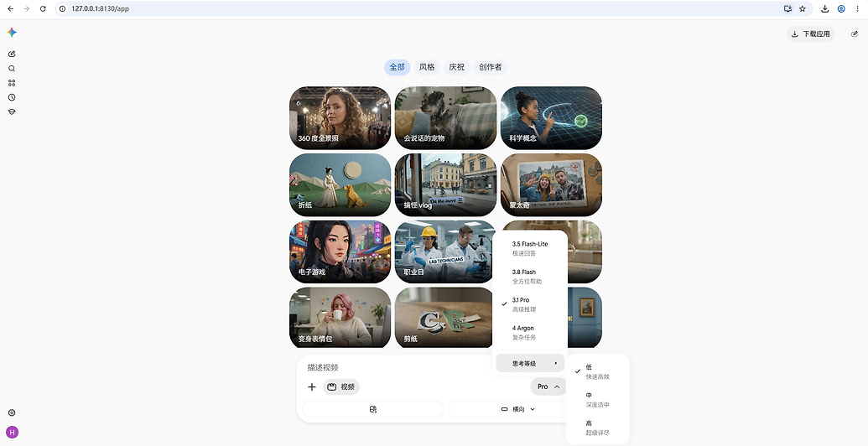Open the 360度全景照 template
Viewport: 868px width, 446px height.
(x=340, y=118)
